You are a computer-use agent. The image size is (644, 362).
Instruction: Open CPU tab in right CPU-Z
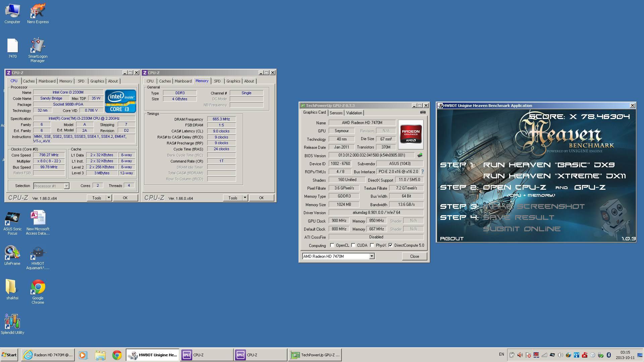click(x=150, y=81)
